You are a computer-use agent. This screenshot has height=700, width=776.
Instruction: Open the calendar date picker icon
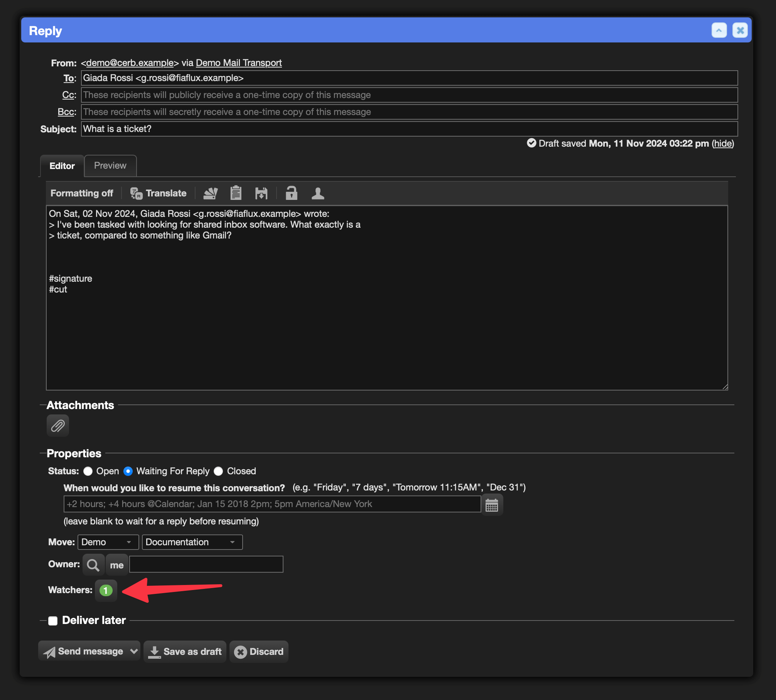(x=492, y=505)
